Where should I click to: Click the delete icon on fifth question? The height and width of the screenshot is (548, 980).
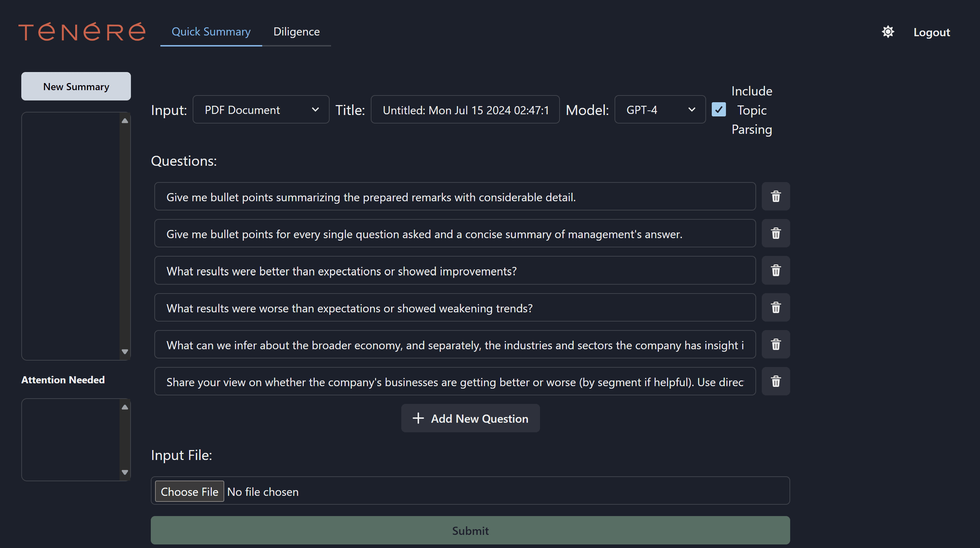click(775, 344)
